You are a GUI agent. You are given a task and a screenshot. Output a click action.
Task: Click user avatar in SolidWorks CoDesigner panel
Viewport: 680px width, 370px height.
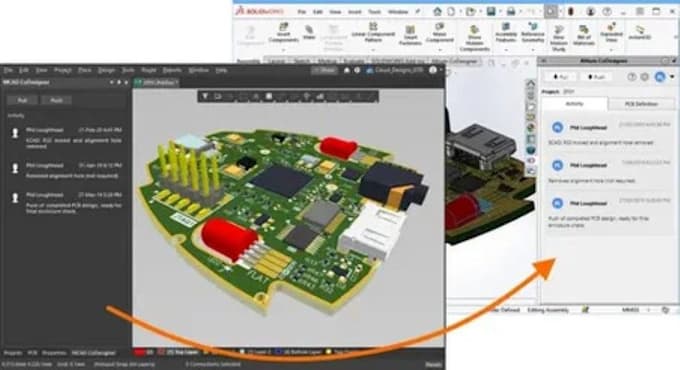pyautogui.click(x=660, y=77)
